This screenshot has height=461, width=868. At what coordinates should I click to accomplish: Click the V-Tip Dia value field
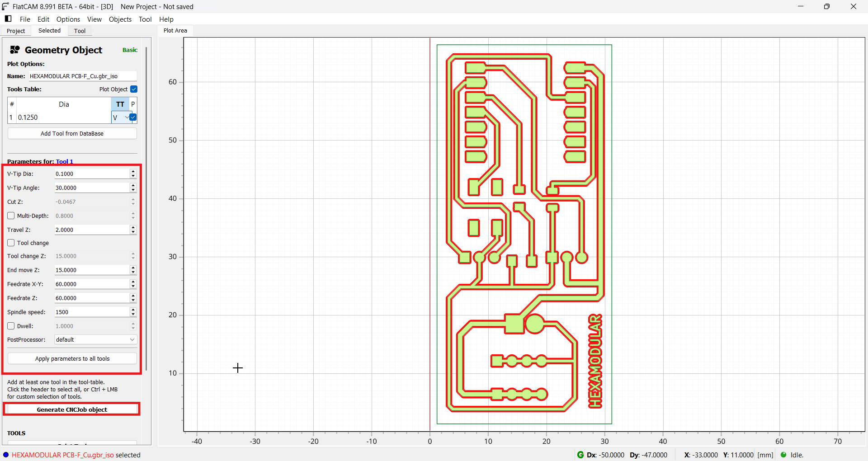tap(92, 174)
